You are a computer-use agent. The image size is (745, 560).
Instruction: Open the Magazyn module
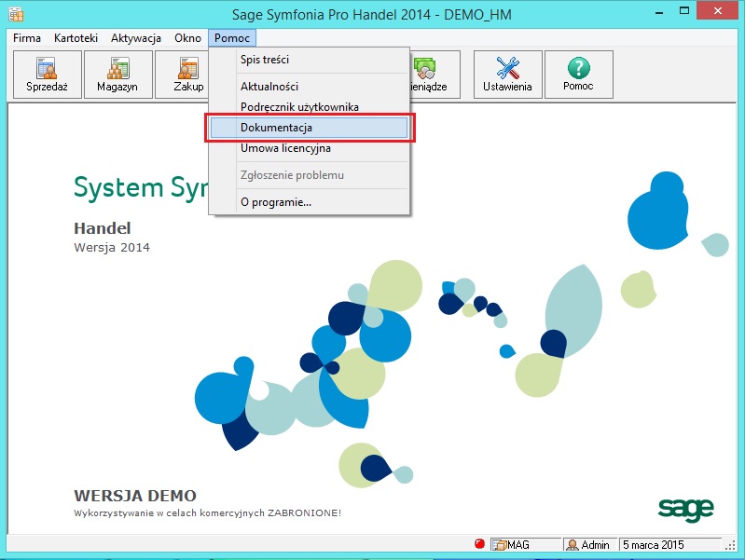[x=117, y=75]
